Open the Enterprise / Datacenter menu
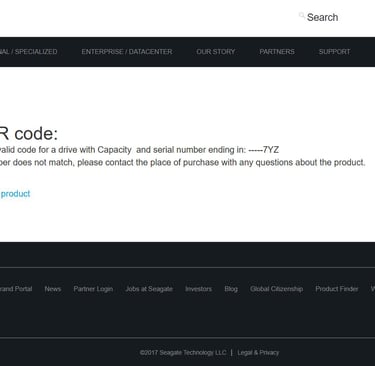The height and width of the screenshot is (366, 375). click(127, 52)
